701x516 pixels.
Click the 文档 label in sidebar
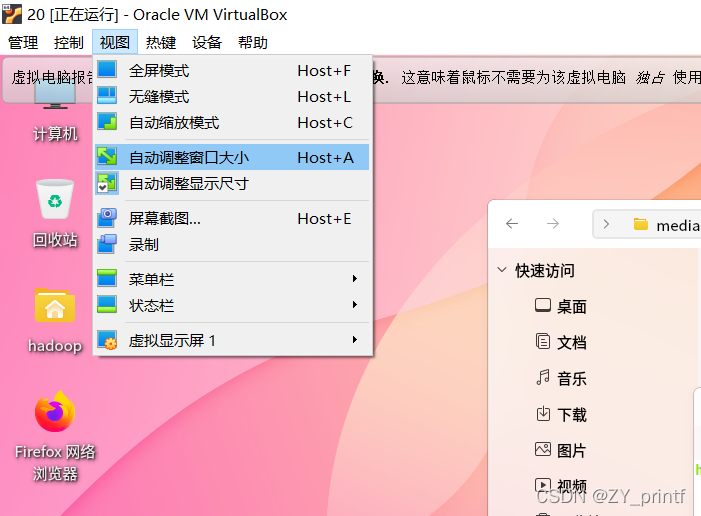coord(572,343)
